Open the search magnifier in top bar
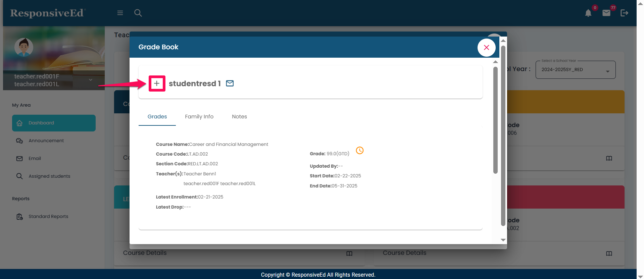The image size is (644, 279). (138, 13)
